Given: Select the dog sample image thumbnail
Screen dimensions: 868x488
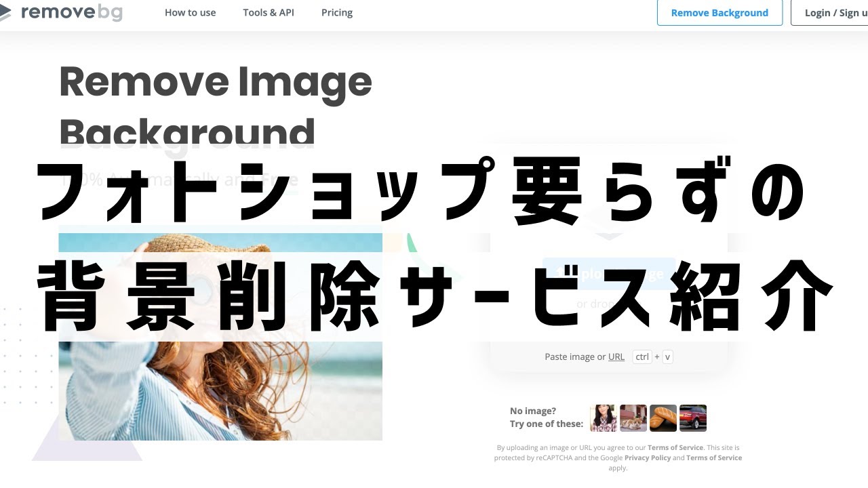Looking at the screenshot, I should click(633, 418).
